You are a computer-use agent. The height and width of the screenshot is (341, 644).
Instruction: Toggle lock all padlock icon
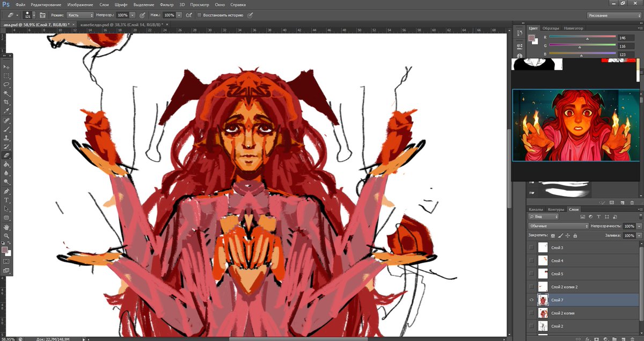(575, 235)
